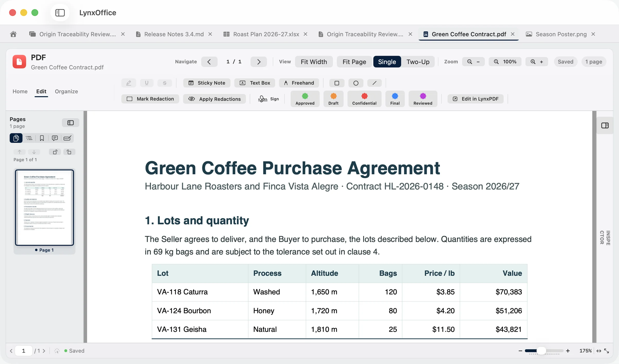Open the Sign tool
The width and height of the screenshot is (619, 364).
point(268,99)
